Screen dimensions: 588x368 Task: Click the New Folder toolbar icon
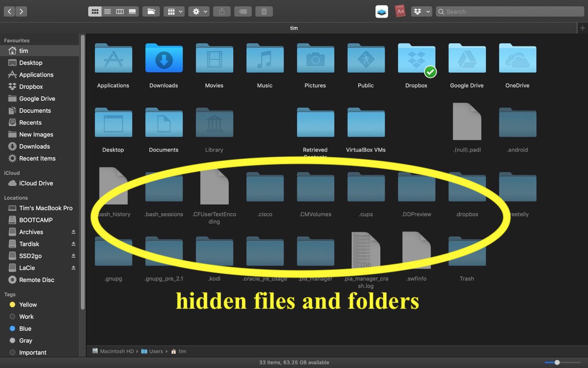[151, 11]
